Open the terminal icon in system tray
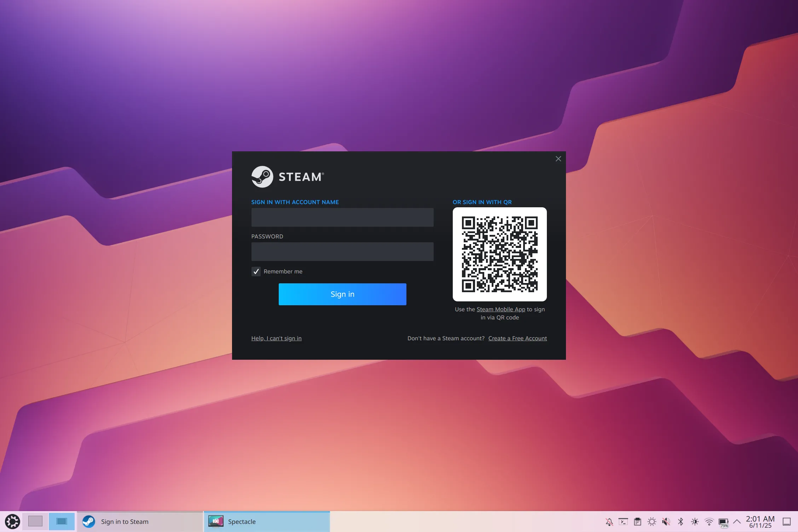The image size is (798, 532). [623, 521]
